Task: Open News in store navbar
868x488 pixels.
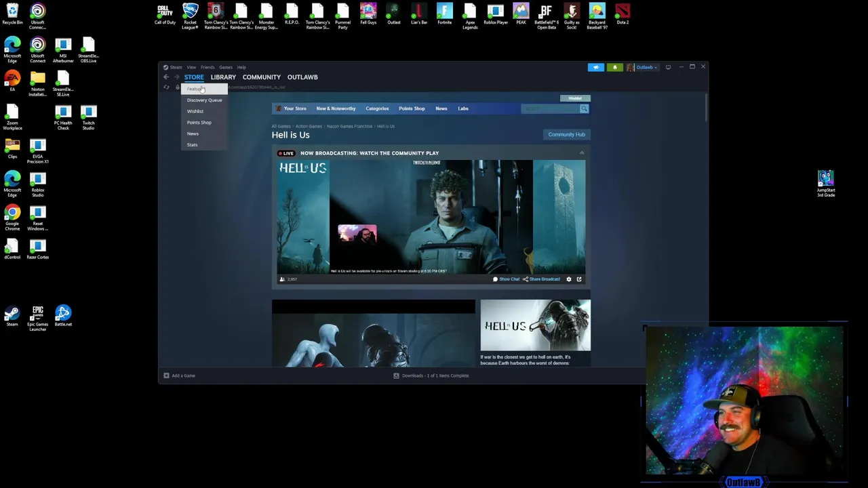Action: (441, 108)
